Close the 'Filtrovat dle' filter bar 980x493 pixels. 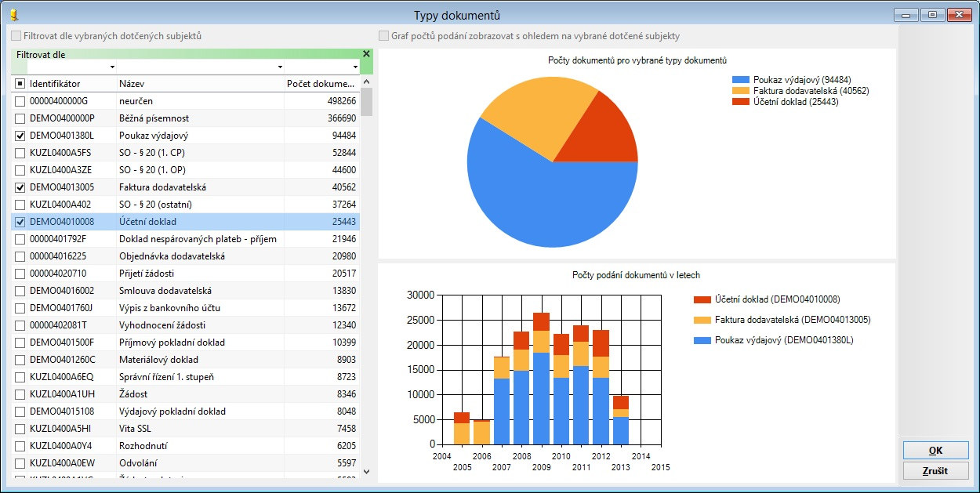click(x=366, y=54)
